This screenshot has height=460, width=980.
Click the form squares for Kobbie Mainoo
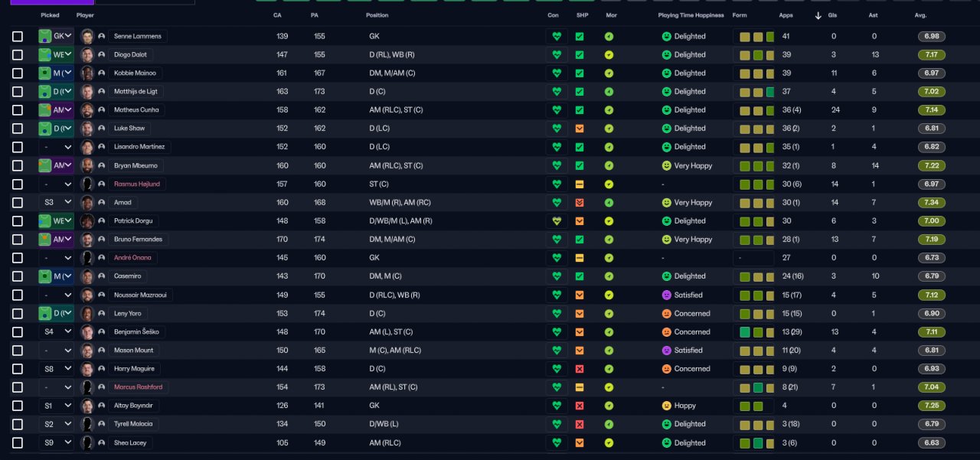click(756, 73)
